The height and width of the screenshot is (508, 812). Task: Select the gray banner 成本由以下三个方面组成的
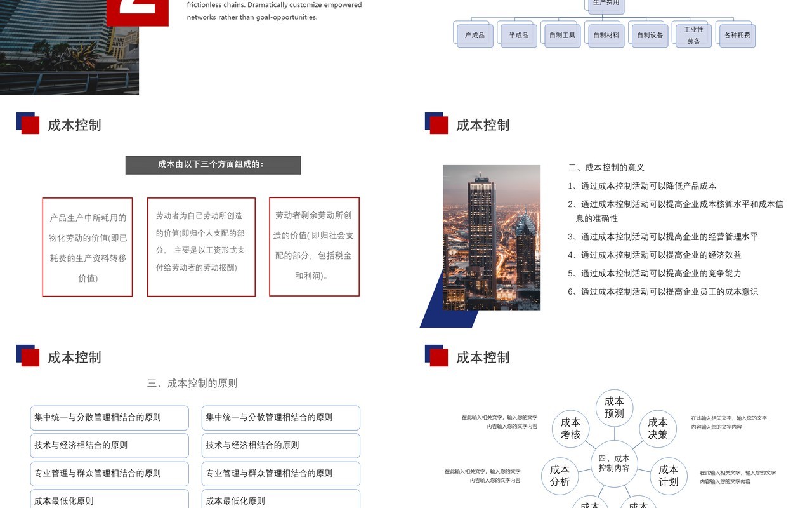pyautogui.click(x=213, y=164)
